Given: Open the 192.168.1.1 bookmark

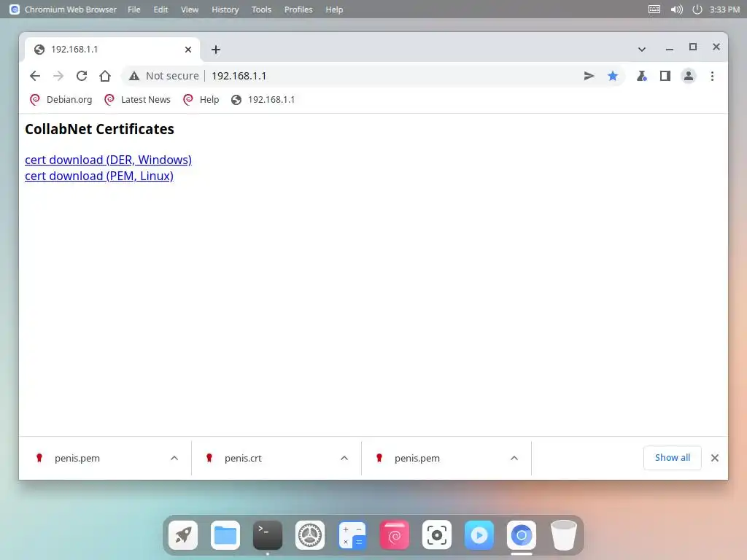Looking at the screenshot, I should [x=263, y=99].
